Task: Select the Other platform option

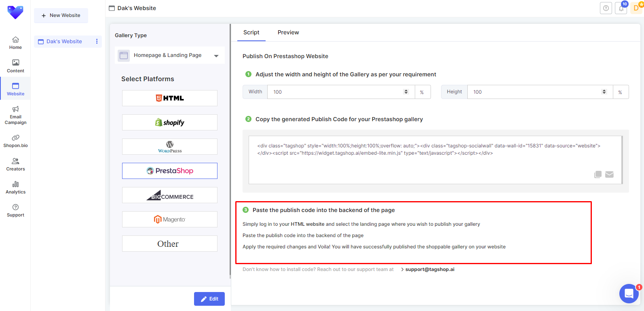Action: coord(170,244)
